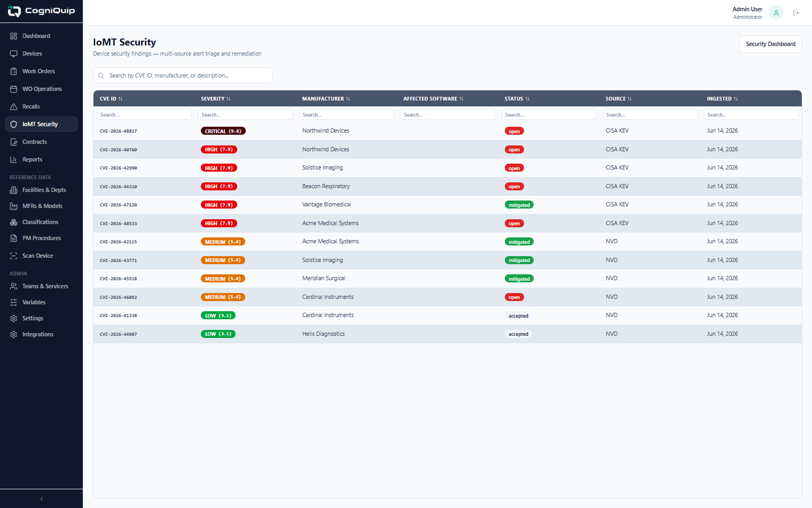Open row CVE-2026-48533
The height and width of the screenshot is (508, 812).
click(x=448, y=223)
